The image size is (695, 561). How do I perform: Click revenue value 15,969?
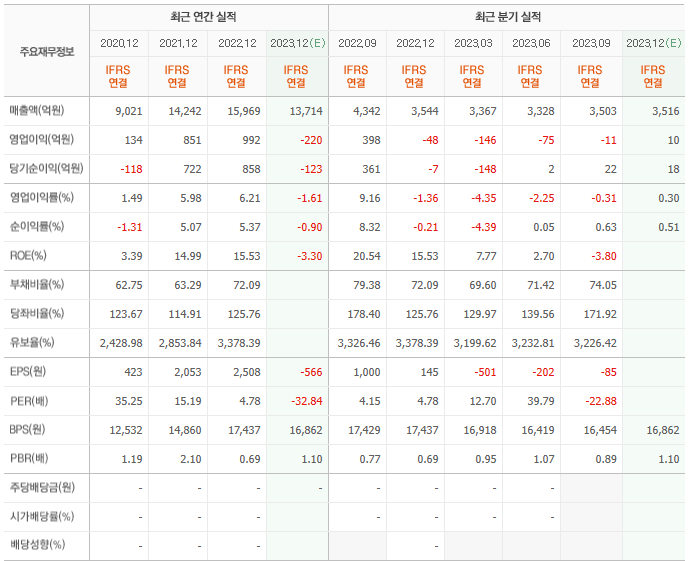tap(244, 111)
